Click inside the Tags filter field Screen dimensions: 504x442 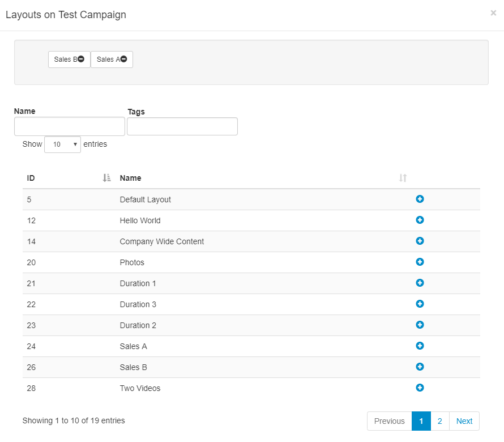[x=182, y=126]
